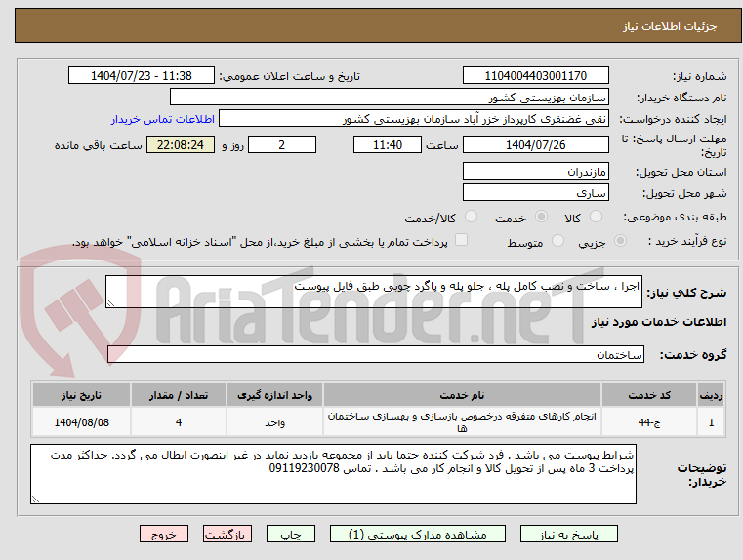Click the delivery province field 'مازندران'
This screenshot has width=743, height=560.
[535, 171]
